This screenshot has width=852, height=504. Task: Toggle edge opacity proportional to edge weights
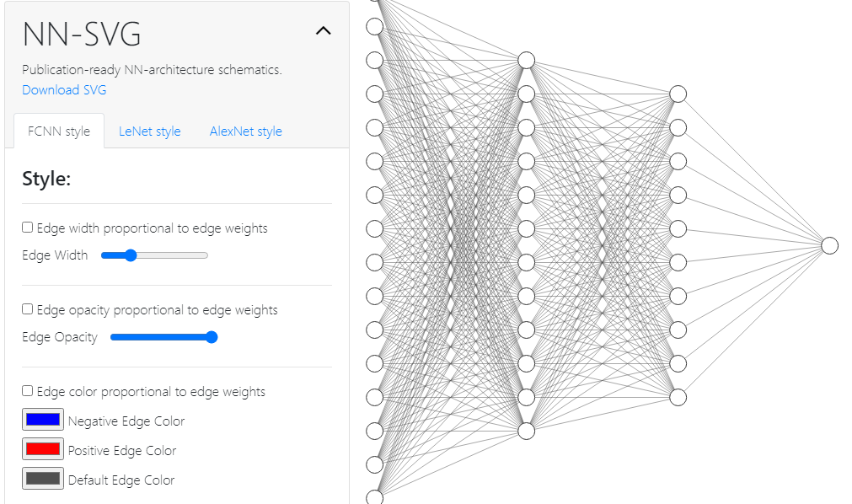click(x=28, y=309)
